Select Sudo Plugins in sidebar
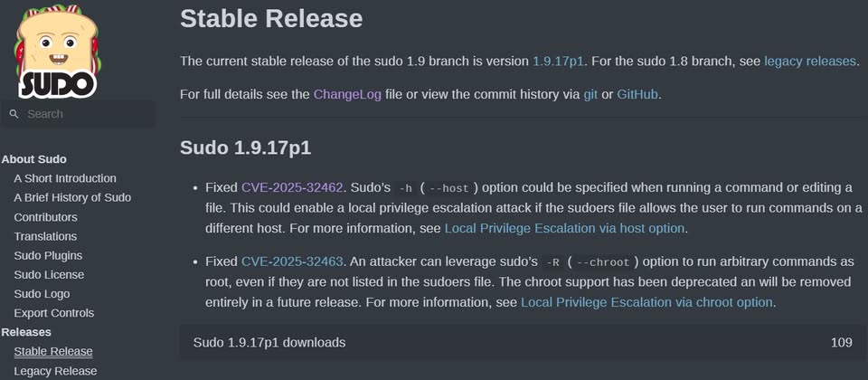The height and width of the screenshot is (380, 868). (x=48, y=255)
